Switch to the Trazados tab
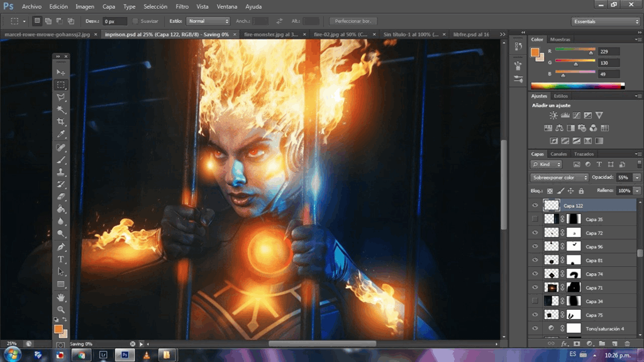This screenshot has height=362, width=644. pyautogui.click(x=584, y=154)
